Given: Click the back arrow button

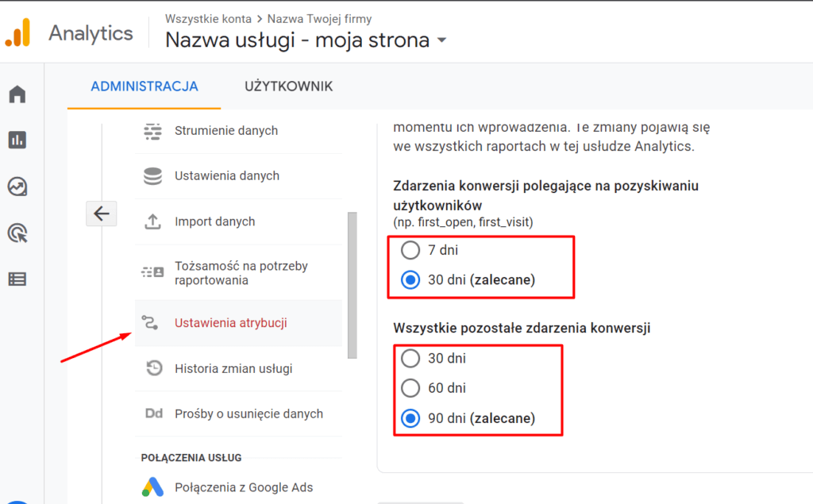Looking at the screenshot, I should pos(102,214).
